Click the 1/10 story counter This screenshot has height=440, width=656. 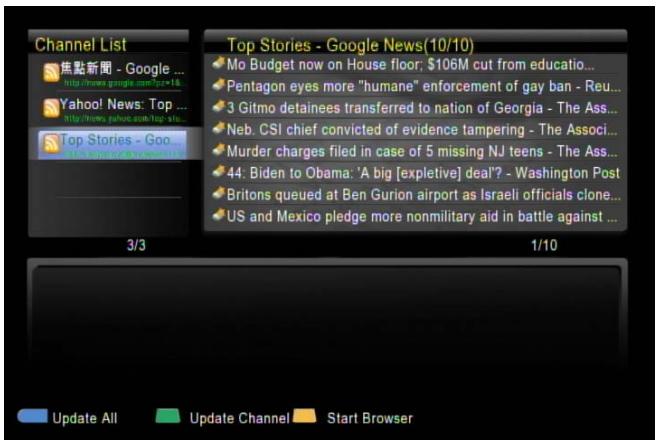(x=544, y=245)
